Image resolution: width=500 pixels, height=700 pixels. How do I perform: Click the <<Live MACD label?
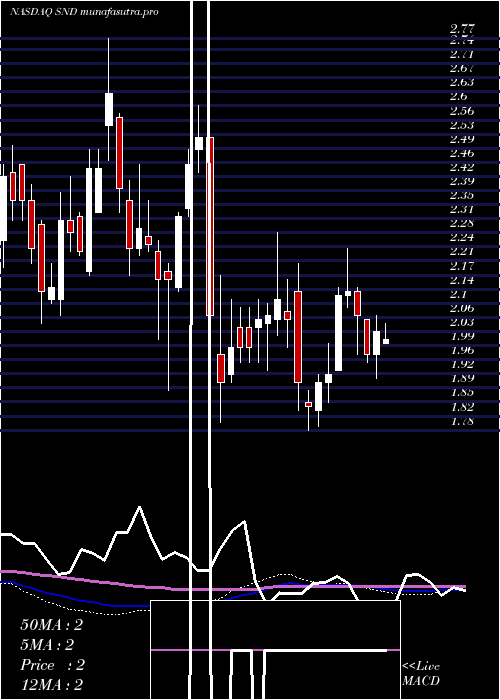pyautogui.click(x=421, y=674)
